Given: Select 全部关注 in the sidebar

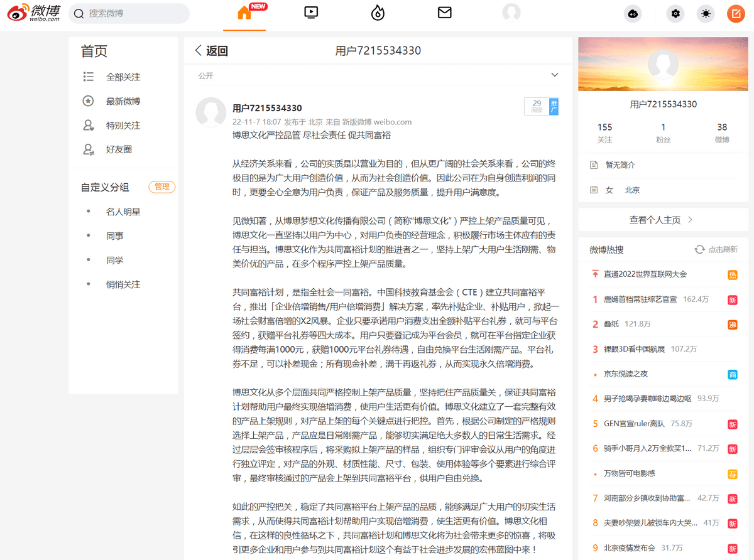Looking at the screenshot, I should pyautogui.click(x=123, y=77).
